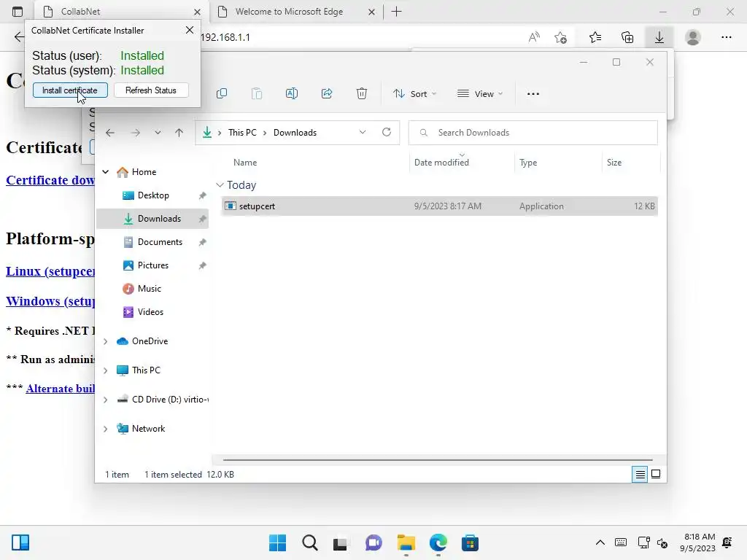Collapse the Today group
The height and width of the screenshot is (560, 747).
click(220, 184)
